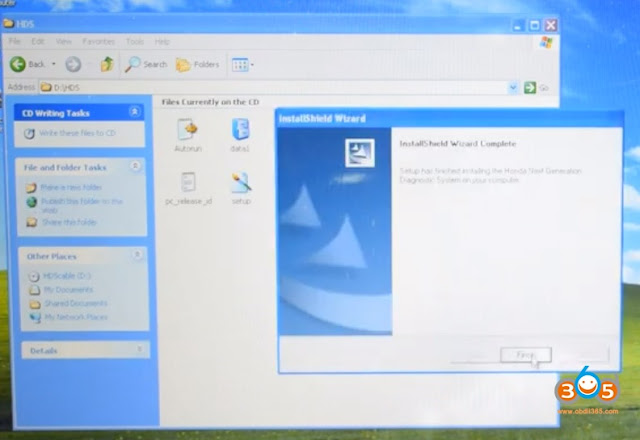The height and width of the screenshot is (440, 640).
Task: Select the setup installer icon
Action: 241,182
